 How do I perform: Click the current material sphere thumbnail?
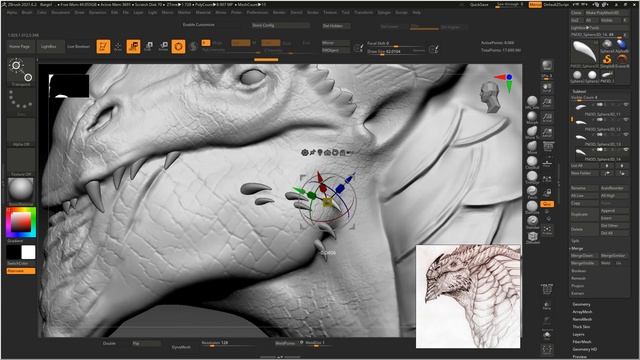coord(20,190)
